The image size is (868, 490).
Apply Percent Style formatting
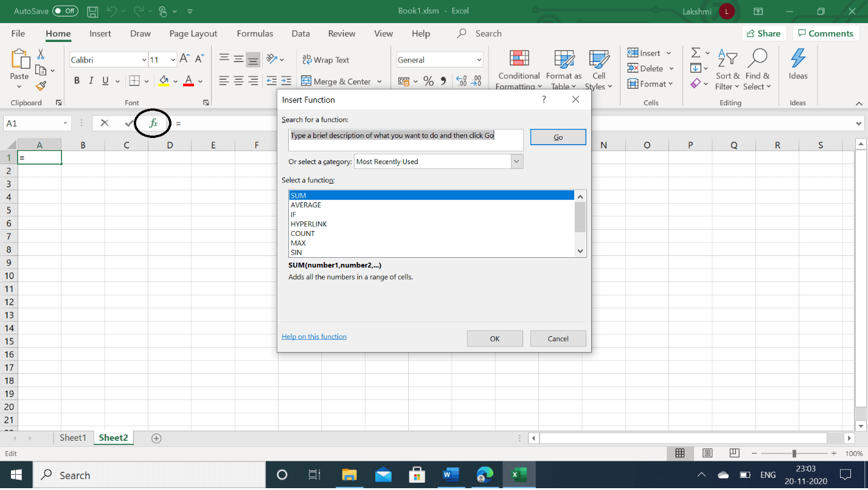point(429,80)
